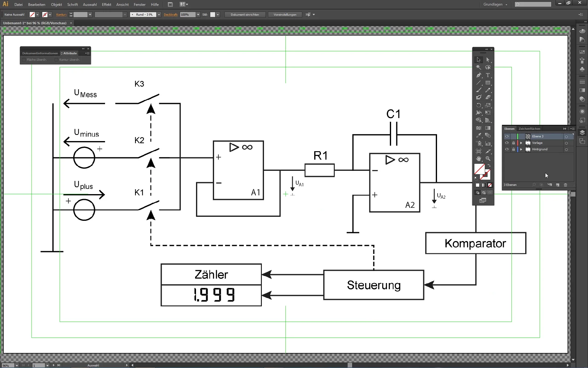The image size is (588, 368).
Task: Click the Voreinstellungen button
Action: (285, 15)
